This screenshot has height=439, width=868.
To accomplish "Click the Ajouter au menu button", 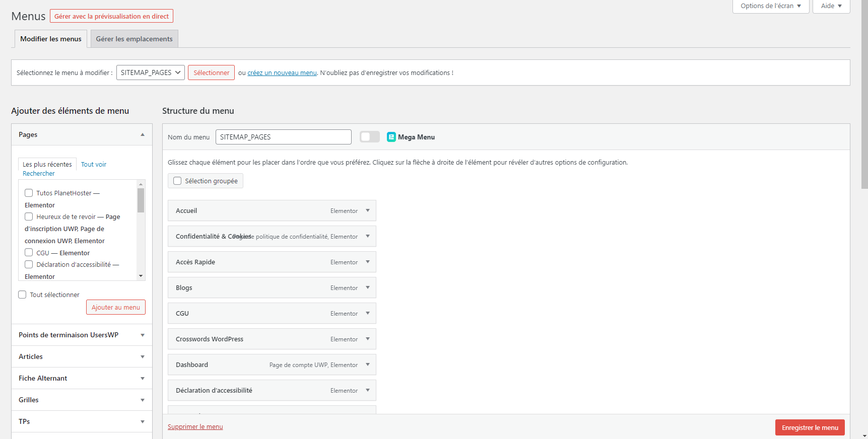I will [116, 307].
